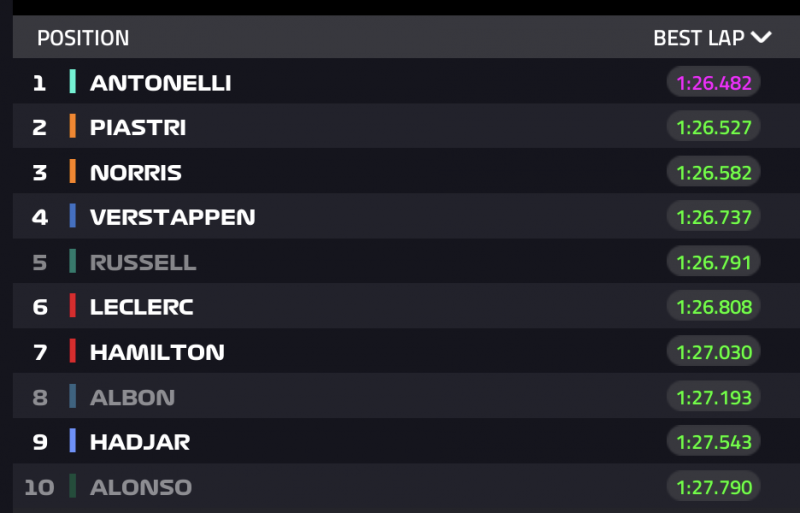Expand the Best Lap dropdown chevron
The image size is (800, 513).
click(x=762, y=38)
